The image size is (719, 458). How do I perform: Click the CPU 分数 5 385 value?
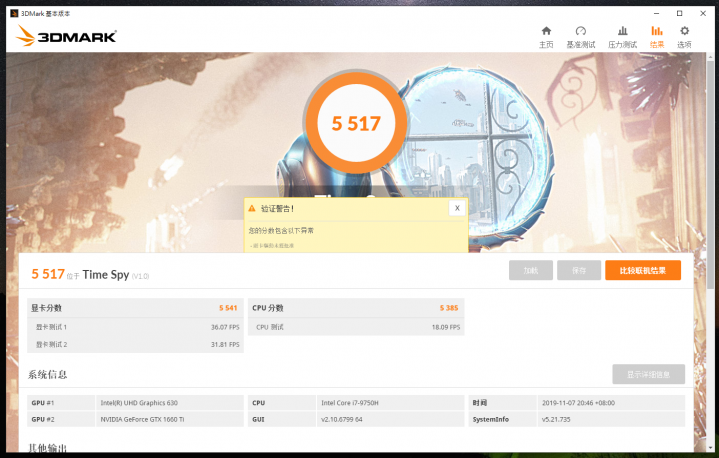point(449,308)
